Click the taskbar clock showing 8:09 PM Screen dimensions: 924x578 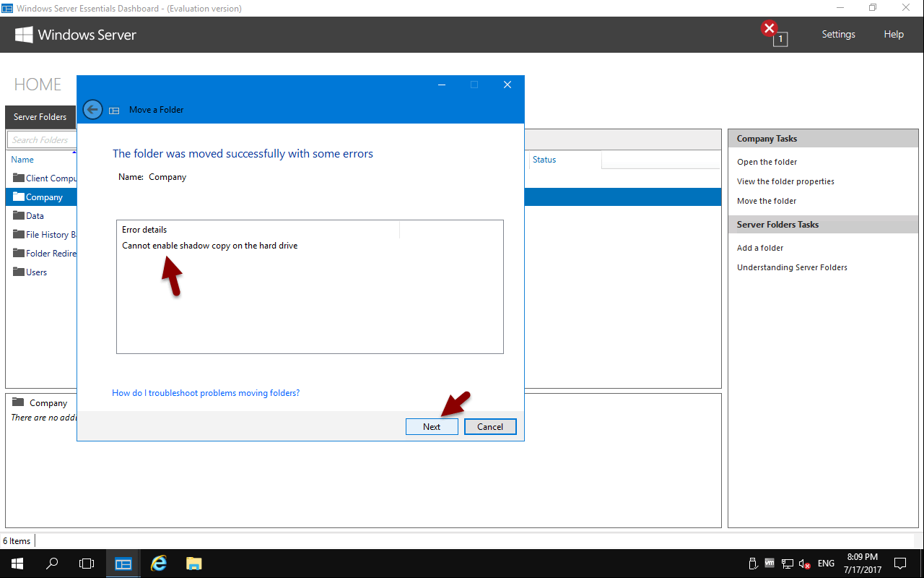[x=861, y=564]
